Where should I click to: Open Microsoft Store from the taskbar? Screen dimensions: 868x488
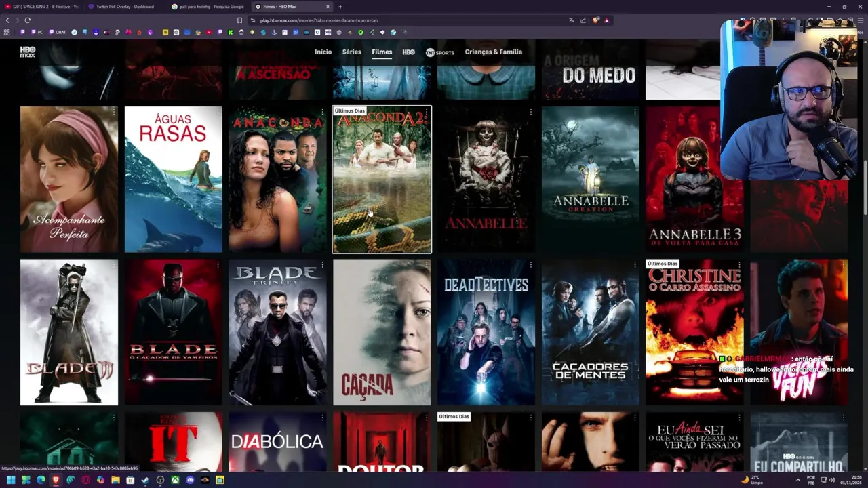tap(130, 480)
